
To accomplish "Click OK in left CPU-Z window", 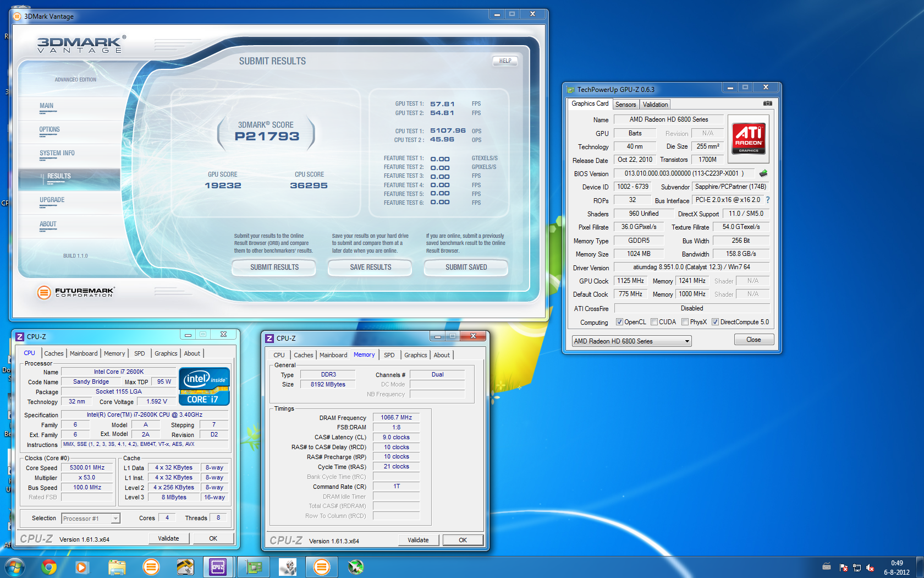I will [213, 538].
